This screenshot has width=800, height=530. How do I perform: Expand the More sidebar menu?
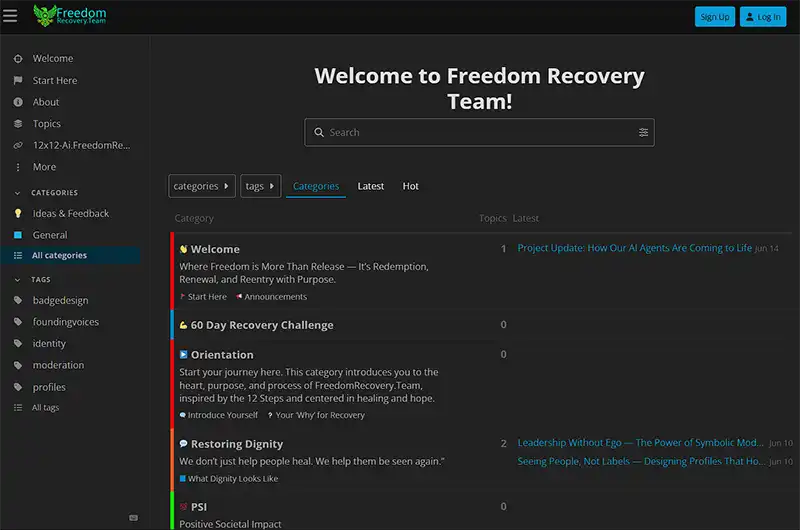click(x=44, y=167)
